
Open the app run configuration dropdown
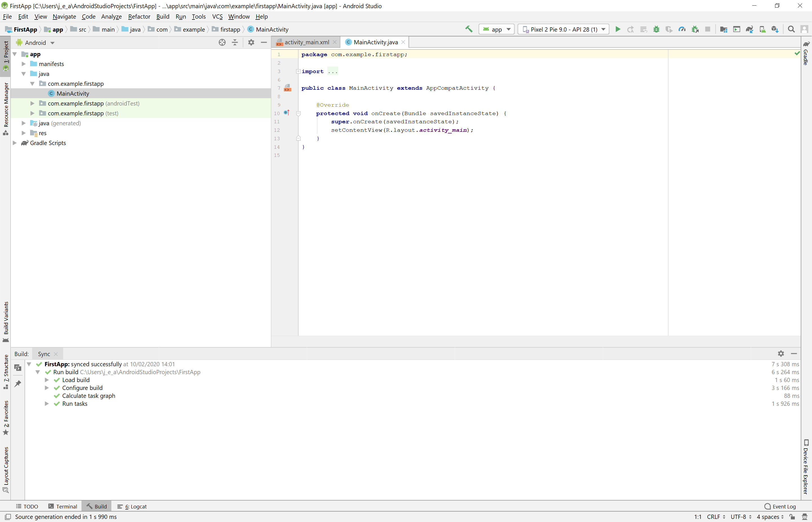tap(496, 29)
